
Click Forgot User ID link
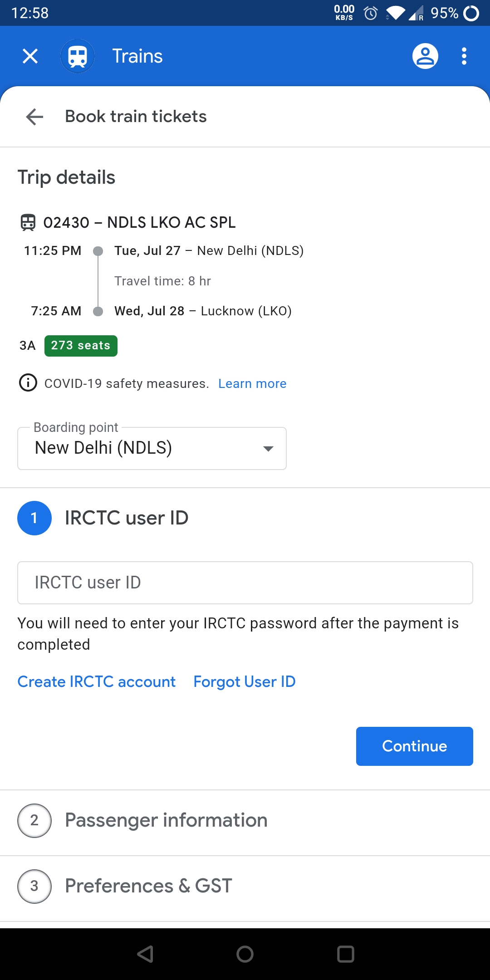click(x=245, y=682)
